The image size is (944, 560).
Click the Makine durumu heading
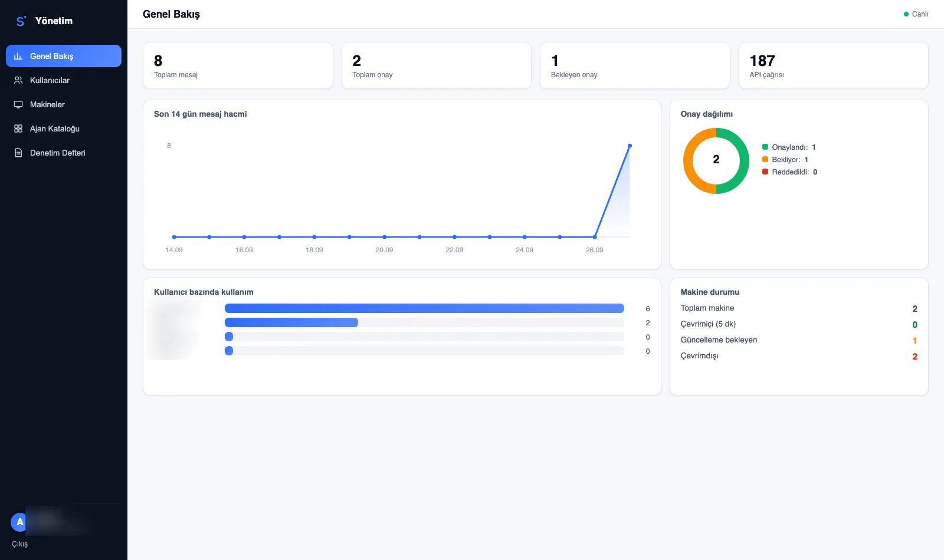point(710,292)
